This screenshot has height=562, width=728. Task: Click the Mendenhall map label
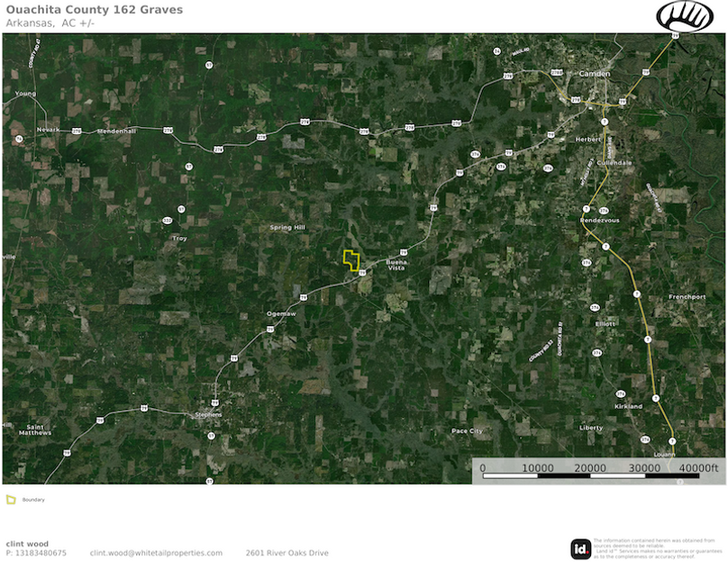coord(116,131)
